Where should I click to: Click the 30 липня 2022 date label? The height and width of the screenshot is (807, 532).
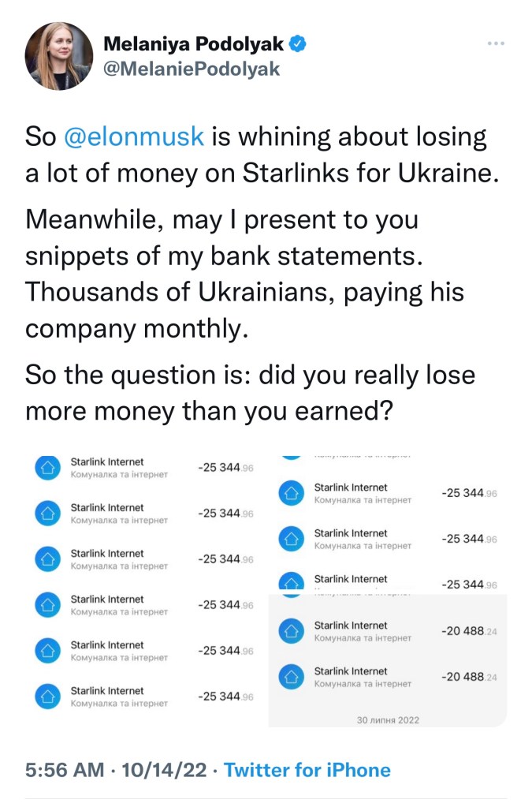[x=386, y=719]
